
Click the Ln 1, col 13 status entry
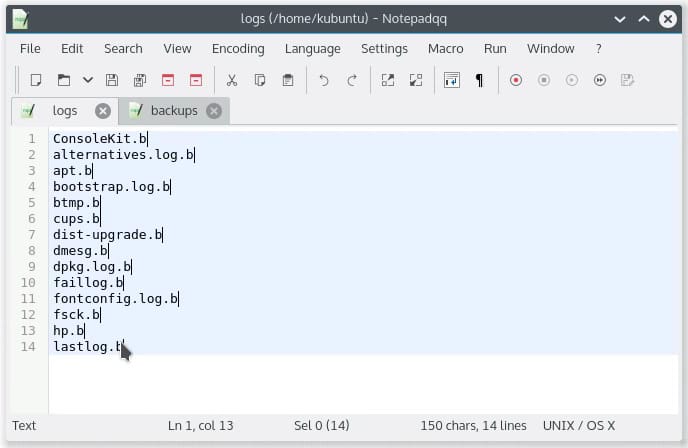click(x=201, y=426)
